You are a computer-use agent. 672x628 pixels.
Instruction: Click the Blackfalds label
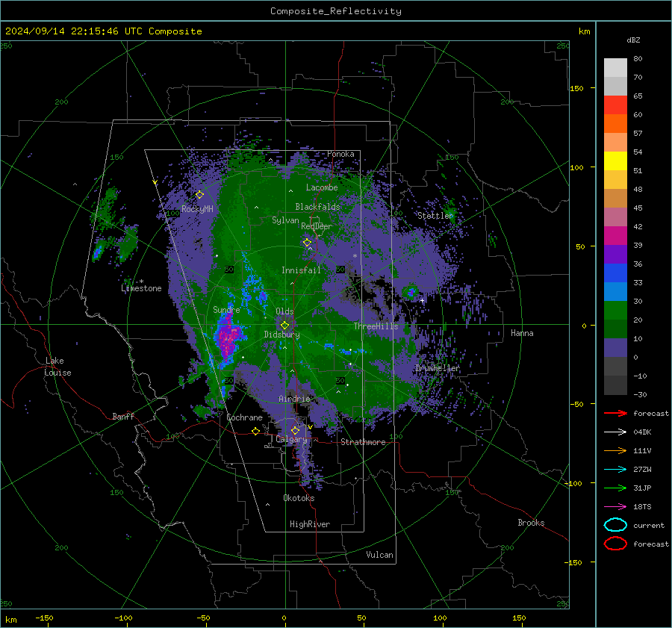[317, 207]
